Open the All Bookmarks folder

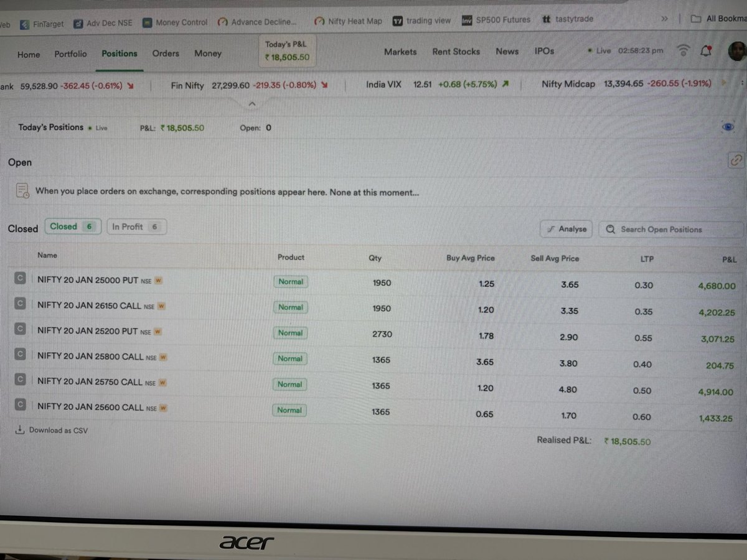click(719, 19)
